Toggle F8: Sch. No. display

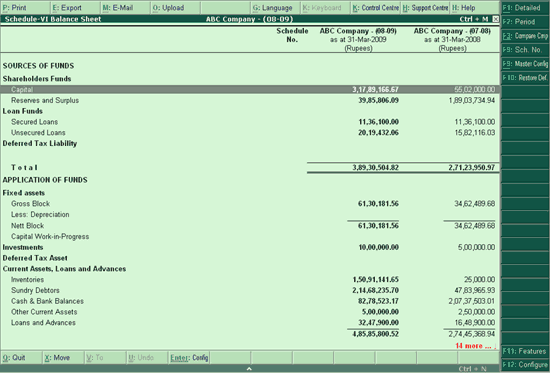525,50
